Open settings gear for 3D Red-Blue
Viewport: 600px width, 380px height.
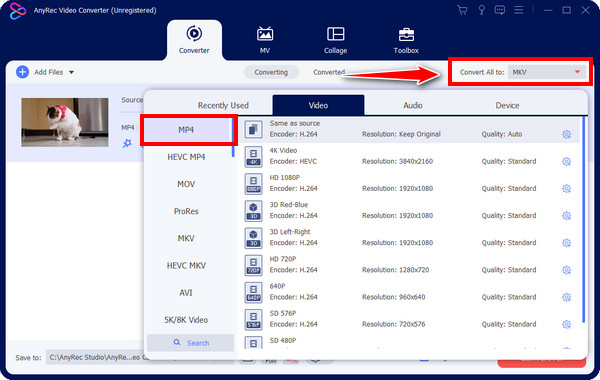click(x=566, y=216)
